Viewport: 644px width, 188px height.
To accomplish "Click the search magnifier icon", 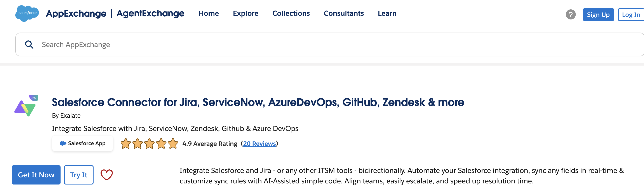I will point(29,45).
